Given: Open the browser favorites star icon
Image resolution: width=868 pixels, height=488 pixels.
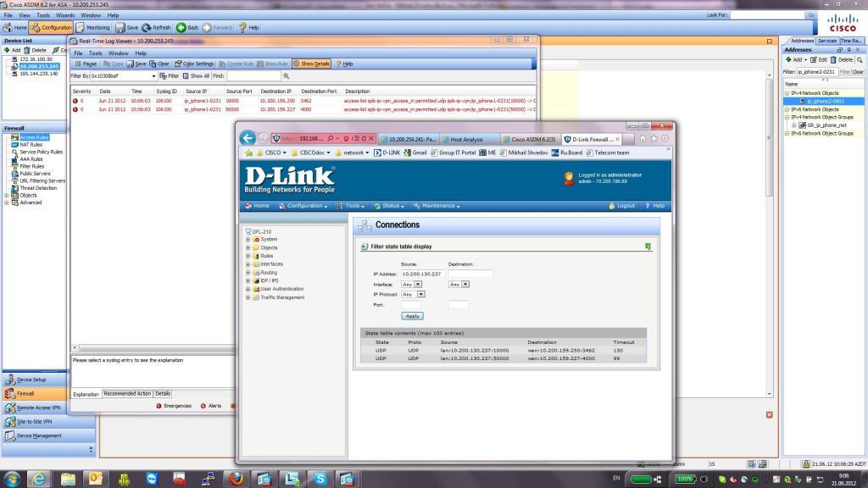Looking at the screenshot, I should point(654,139).
